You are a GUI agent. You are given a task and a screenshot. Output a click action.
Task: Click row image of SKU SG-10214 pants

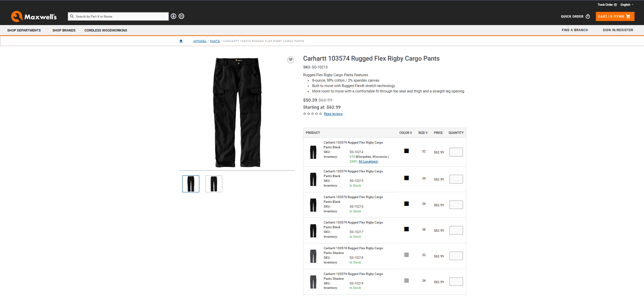(x=313, y=152)
